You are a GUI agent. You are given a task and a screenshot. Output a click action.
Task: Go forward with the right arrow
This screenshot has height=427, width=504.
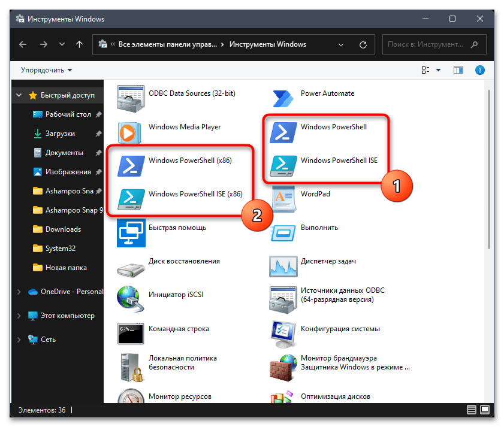click(43, 44)
